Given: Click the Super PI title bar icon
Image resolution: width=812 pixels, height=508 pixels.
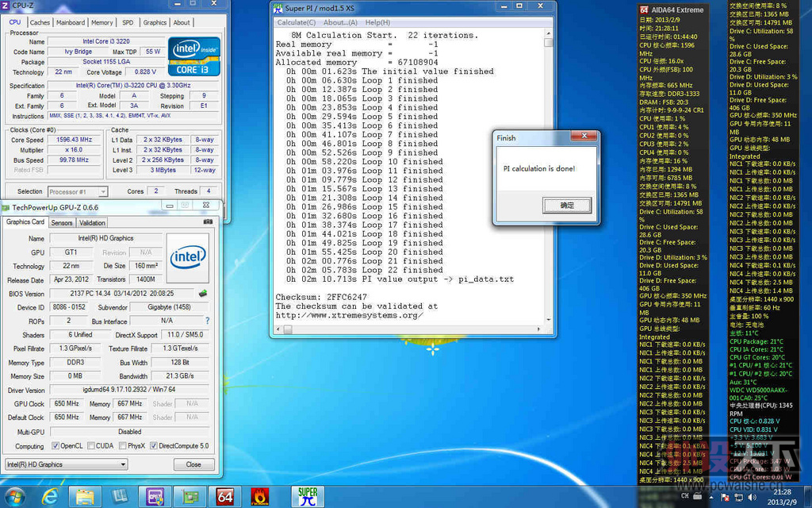Looking at the screenshot, I should pyautogui.click(x=278, y=8).
